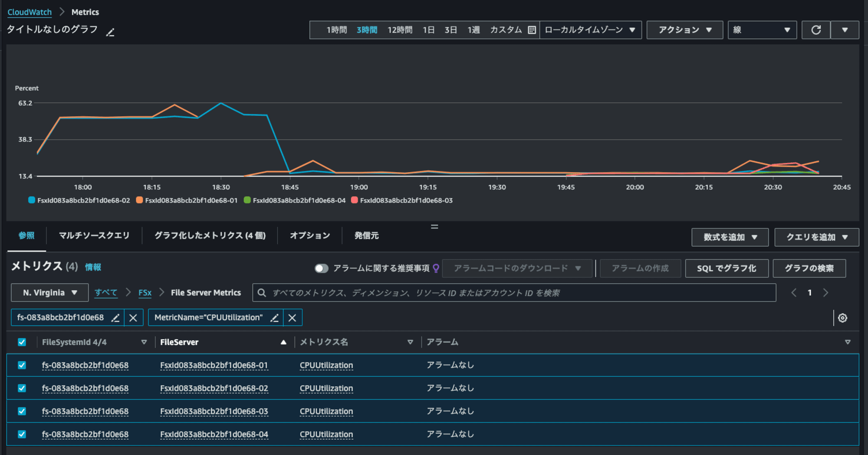Select the 1週 time range
This screenshot has width=868, height=455.
[473, 30]
